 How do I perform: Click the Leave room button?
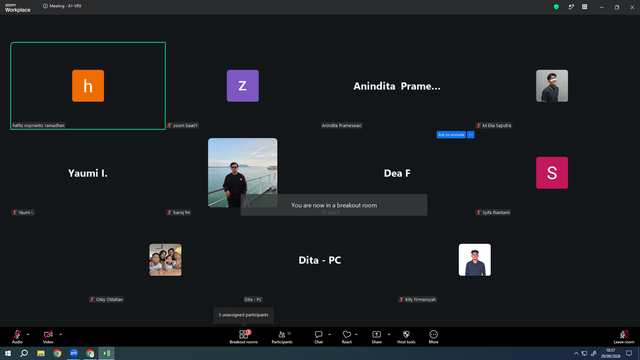pyautogui.click(x=624, y=337)
